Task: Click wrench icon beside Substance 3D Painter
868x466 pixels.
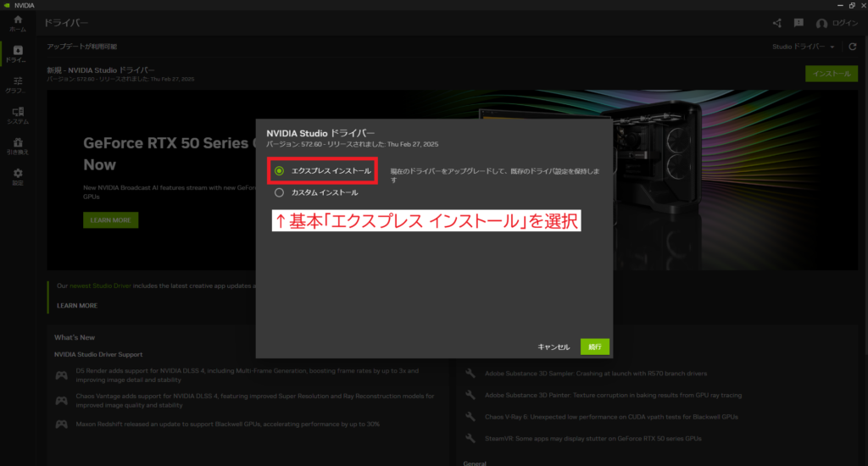Action: (x=470, y=395)
